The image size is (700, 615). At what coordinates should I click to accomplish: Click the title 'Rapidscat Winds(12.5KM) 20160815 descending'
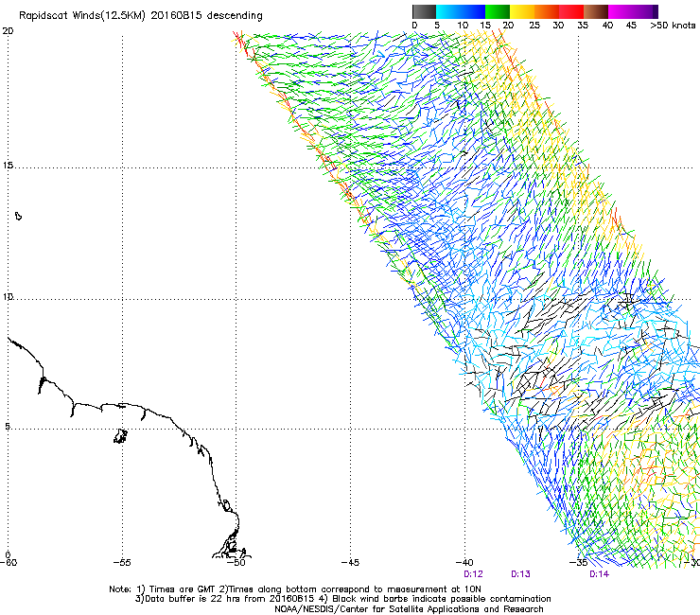(141, 16)
